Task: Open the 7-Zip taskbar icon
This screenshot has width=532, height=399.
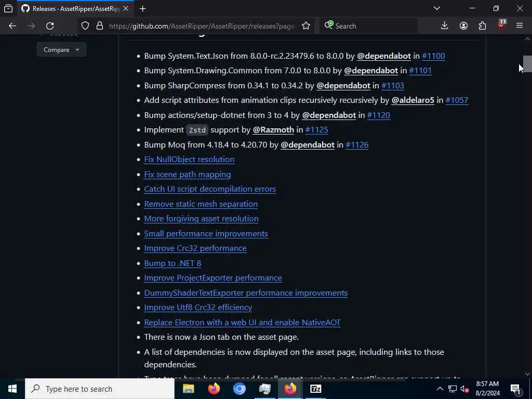Action: click(x=315, y=389)
